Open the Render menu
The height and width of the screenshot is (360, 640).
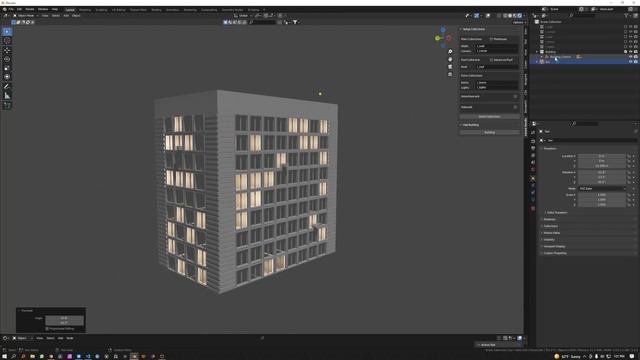30,9
